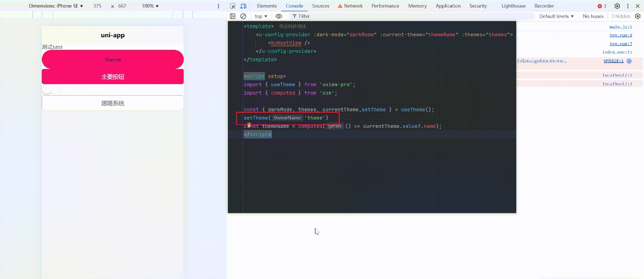Switch to the Console tab
This screenshot has width=644, height=279.
[294, 6]
